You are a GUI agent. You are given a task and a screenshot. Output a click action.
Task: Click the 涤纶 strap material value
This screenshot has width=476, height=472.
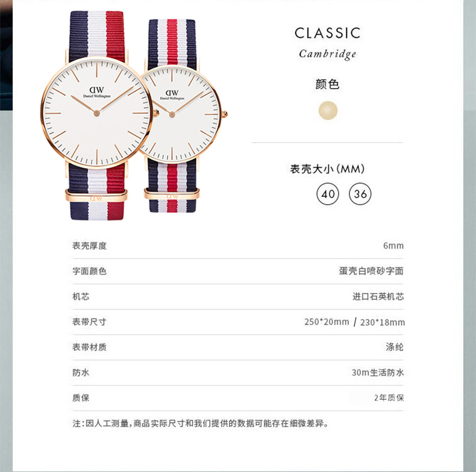point(395,347)
